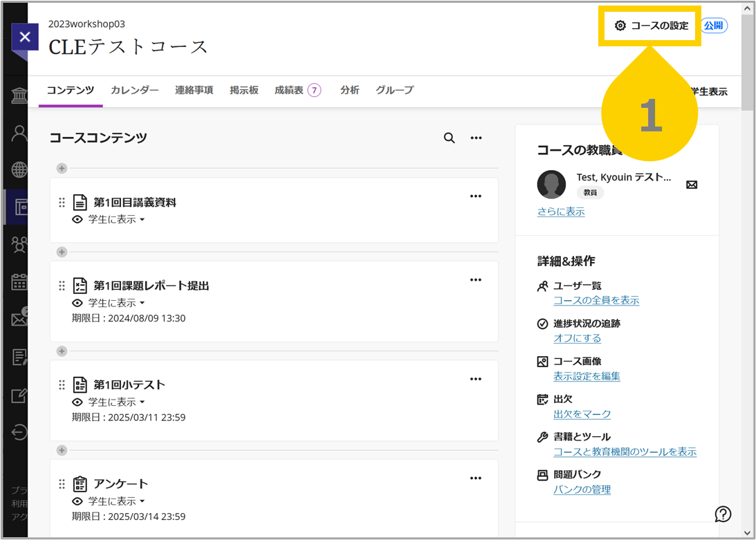Open コースの設定 gear settings
756x540 pixels.
pyautogui.click(x=652, y=26)
